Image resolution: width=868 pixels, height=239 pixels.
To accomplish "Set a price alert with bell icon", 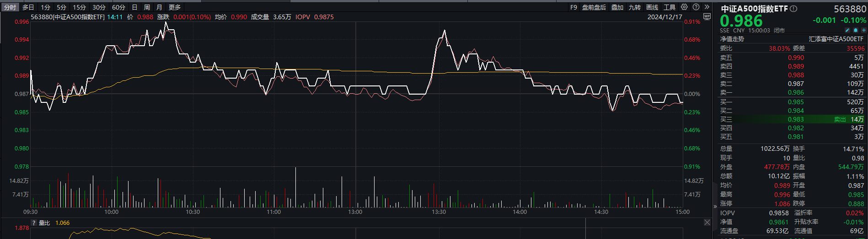I will (856, 30).
